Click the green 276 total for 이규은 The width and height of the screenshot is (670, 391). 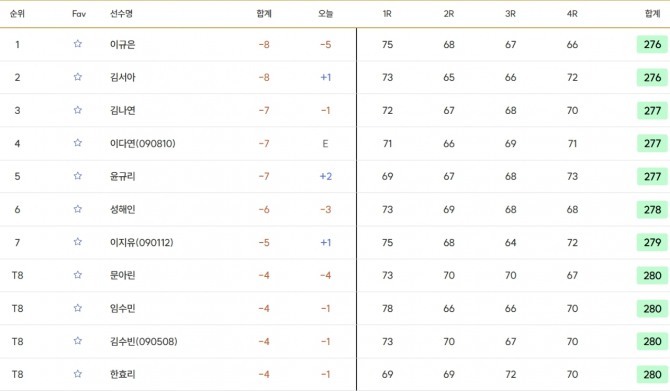[x=652, y=44]
